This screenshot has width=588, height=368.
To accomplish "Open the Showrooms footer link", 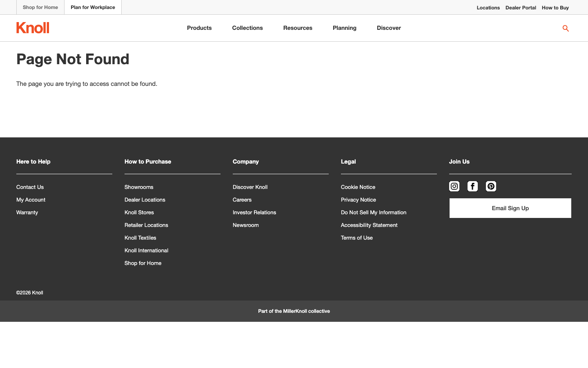I will 139,187.
